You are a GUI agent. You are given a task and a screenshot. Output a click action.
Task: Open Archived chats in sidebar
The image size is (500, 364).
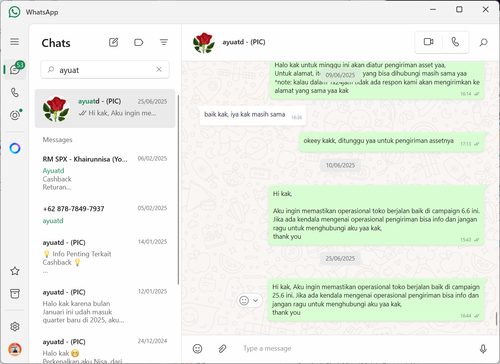[x=15, y=294]
